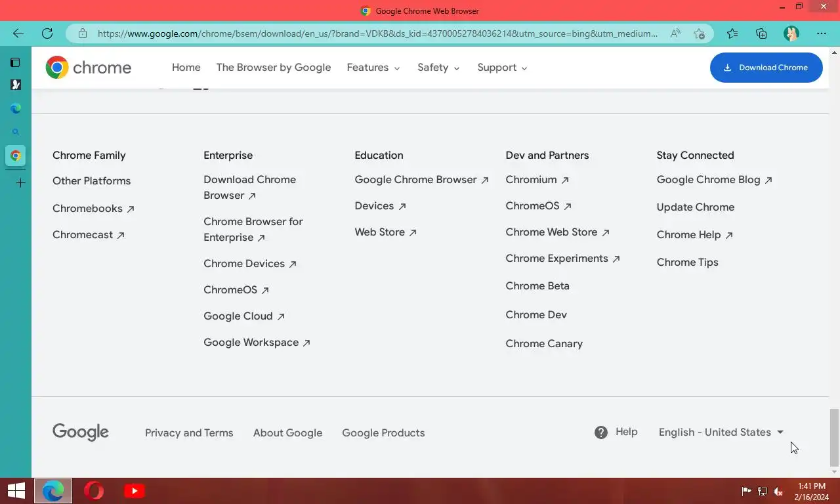
Task: Open Chrome Browser for Enterprise link
Action: click(x=253, y=230)
